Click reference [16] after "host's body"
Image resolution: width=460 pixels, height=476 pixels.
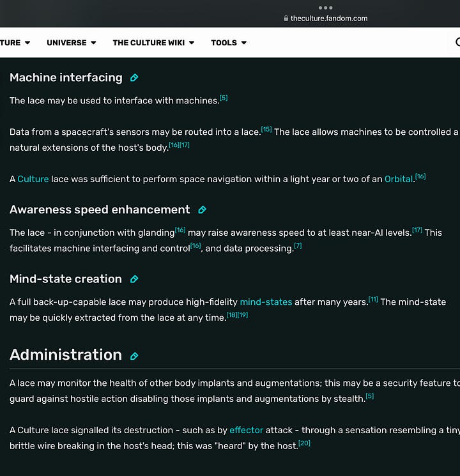174,145
